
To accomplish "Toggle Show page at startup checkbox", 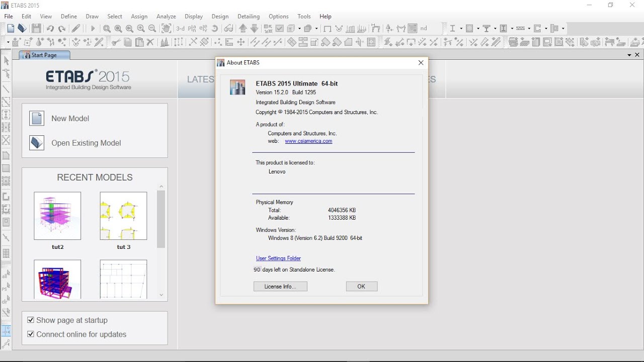I will point(31,320).
